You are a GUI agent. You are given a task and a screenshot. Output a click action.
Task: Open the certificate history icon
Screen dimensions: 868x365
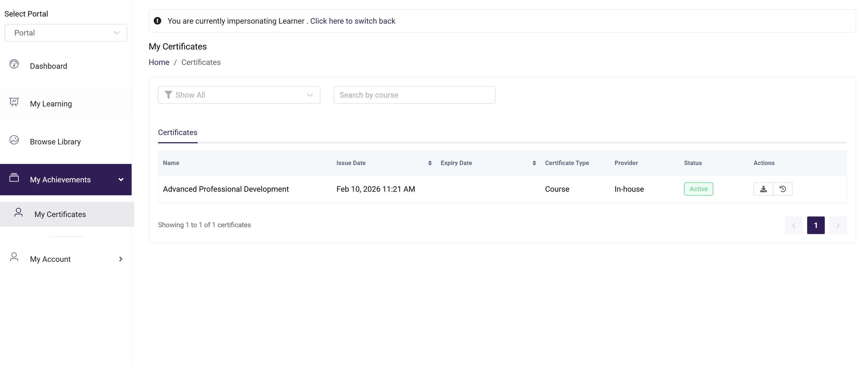pyautogui.click(x=782, y=189)
